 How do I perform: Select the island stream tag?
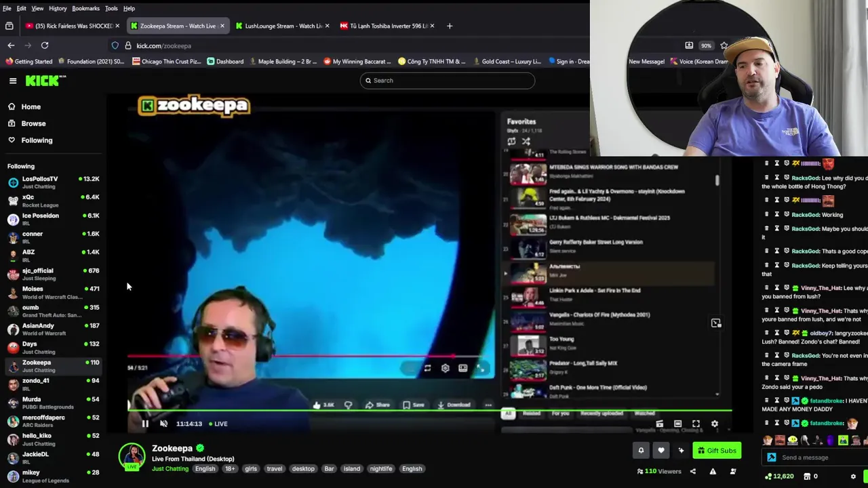pyautogui.click(x=352, y=469)
